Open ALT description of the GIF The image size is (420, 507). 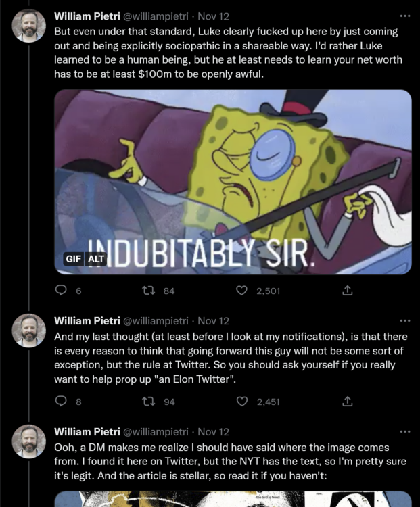97,258
